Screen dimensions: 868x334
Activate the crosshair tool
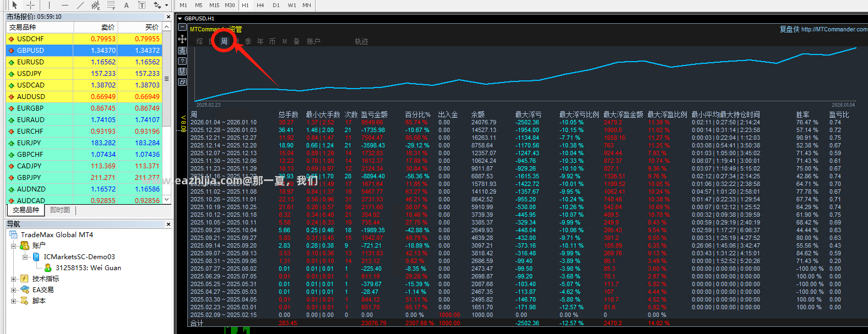pos(31,5)
